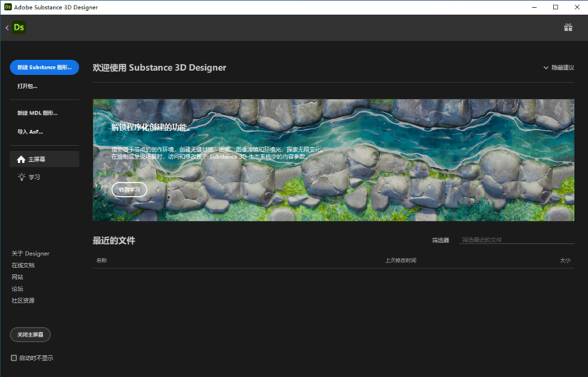This screenshot has height=377, width=588.
Task: Open the 关于 Designer link
Action: 30,253
